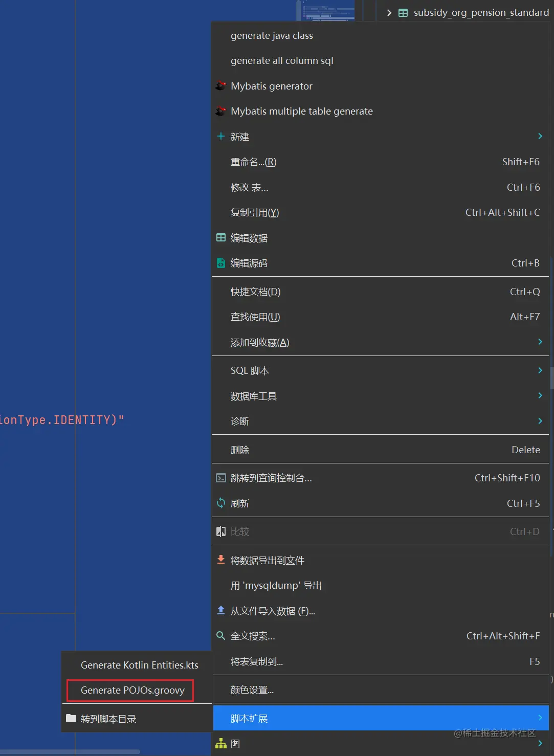The image size is (554, 756).
Task: Click the 脚本扩展 highlighted label
Action: (249, 718)
